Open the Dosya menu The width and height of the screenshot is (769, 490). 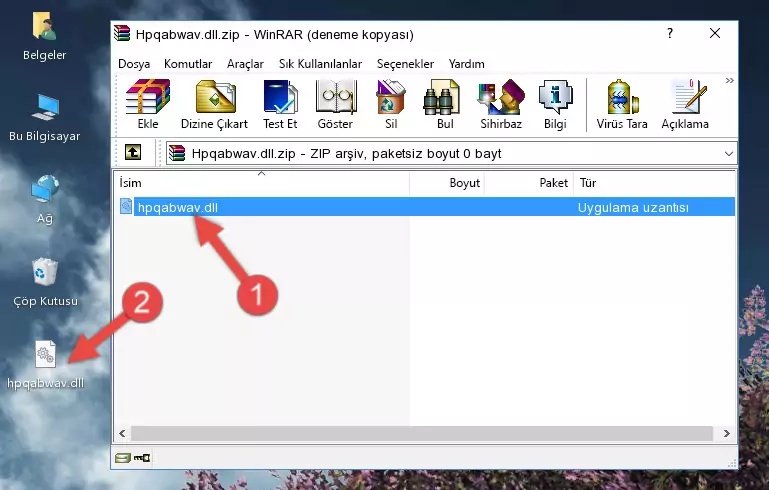pyautogui.click(x=134, y=64)
